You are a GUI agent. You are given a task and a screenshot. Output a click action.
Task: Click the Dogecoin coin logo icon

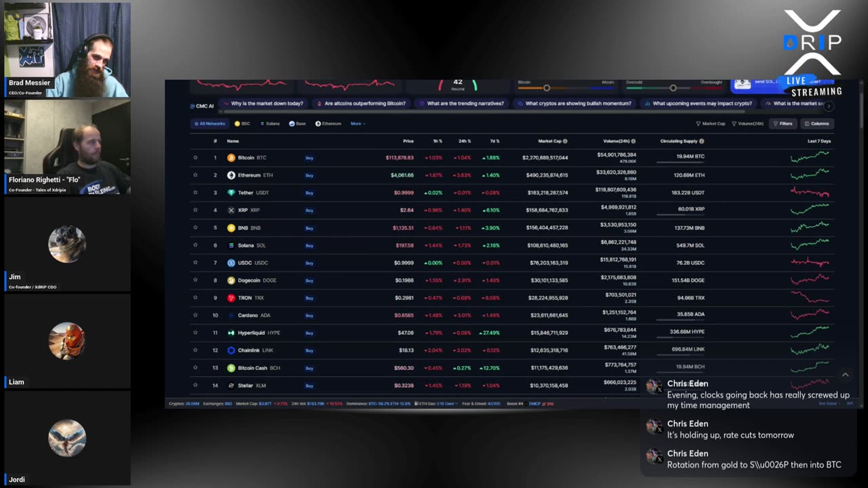(x=231, y=280)
